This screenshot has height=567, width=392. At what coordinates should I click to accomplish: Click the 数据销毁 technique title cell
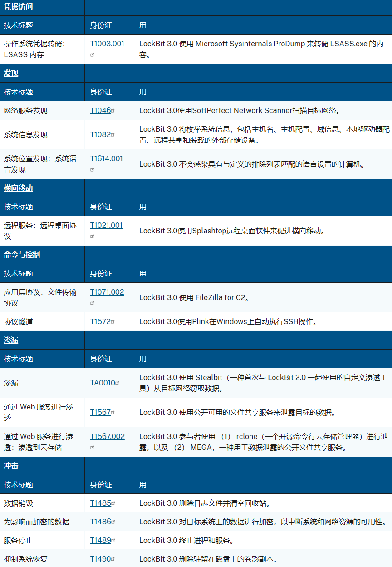(42, 503)
